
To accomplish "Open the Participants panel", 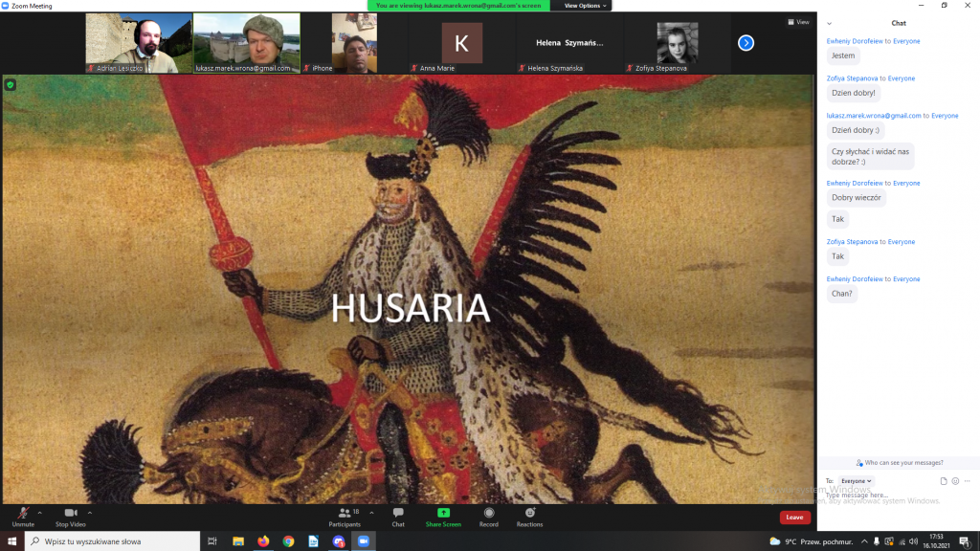I will [345, 515].
